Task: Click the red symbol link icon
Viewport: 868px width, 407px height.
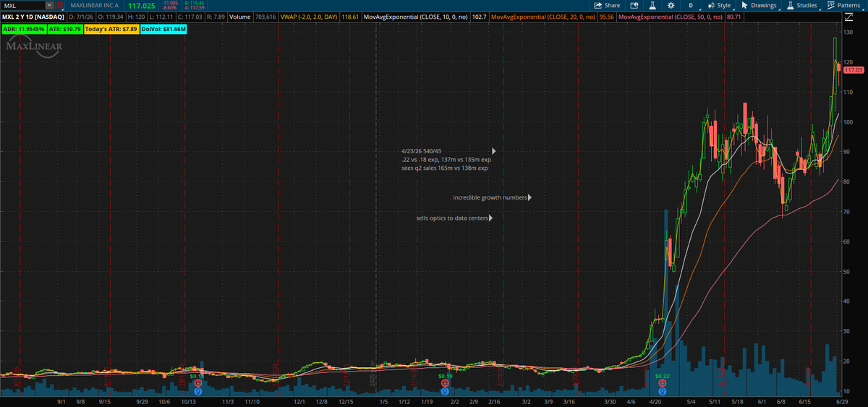Action: point(59,5)
